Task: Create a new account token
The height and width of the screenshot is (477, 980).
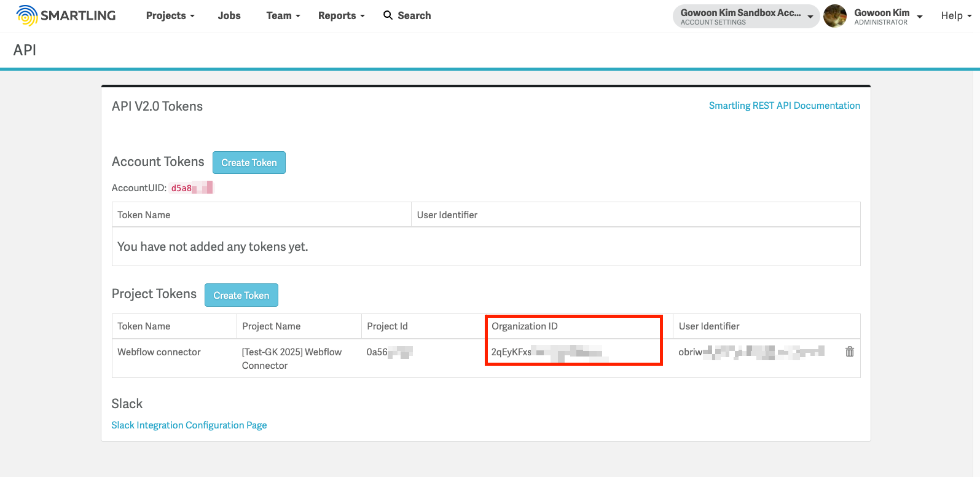Action: [249, 162]
